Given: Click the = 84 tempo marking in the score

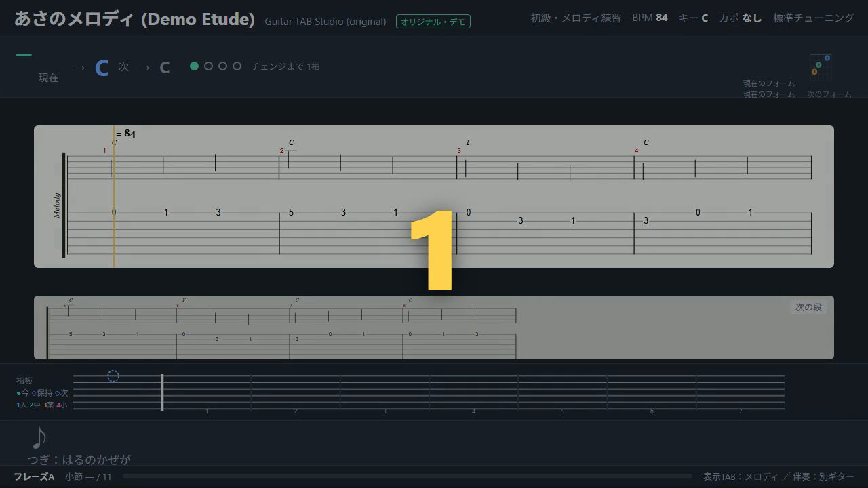Looking at the screenshot, I should point(125,134).
